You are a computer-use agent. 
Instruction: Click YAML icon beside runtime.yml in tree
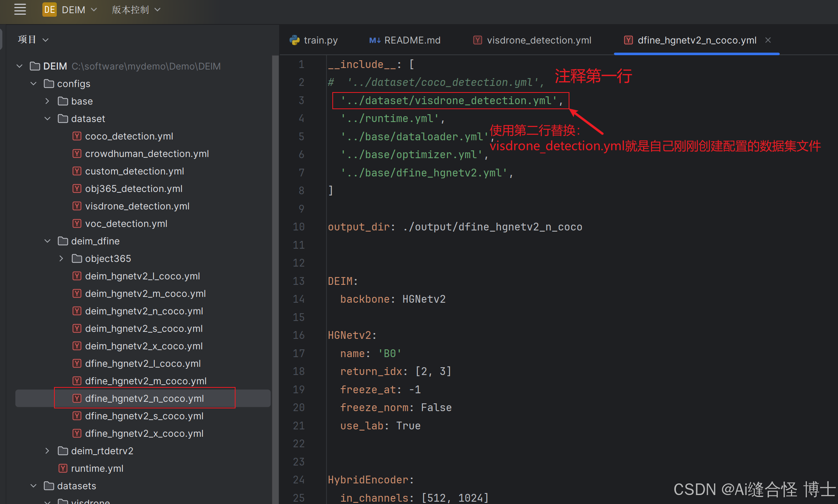click(x=63, y=468)
